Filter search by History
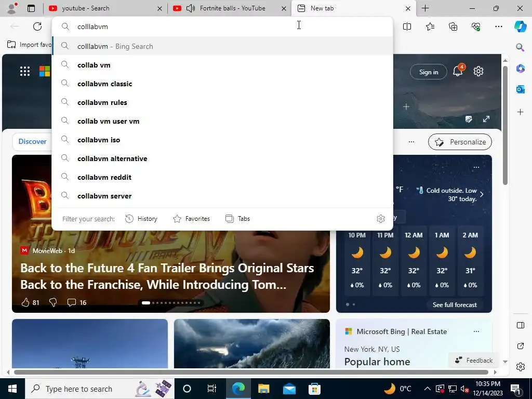This screenshot has height=399, width=532. pyautogui.click(x=141, y=219)
